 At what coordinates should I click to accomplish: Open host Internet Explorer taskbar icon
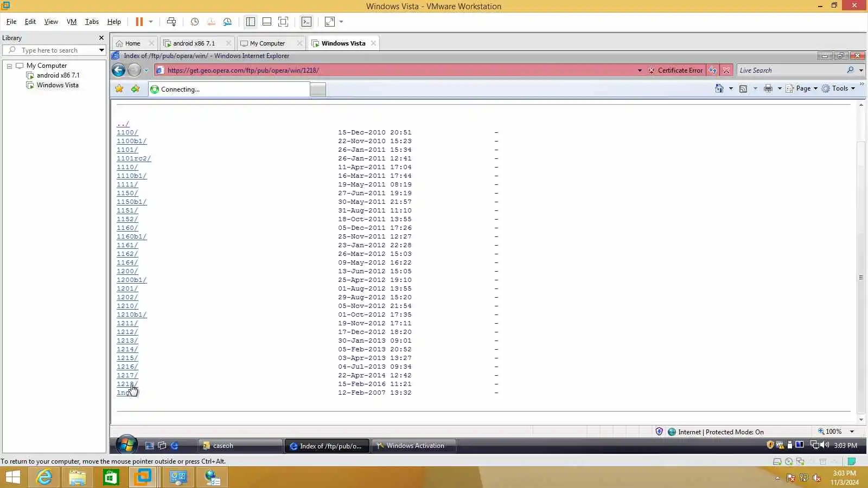[x=44, y=477]
